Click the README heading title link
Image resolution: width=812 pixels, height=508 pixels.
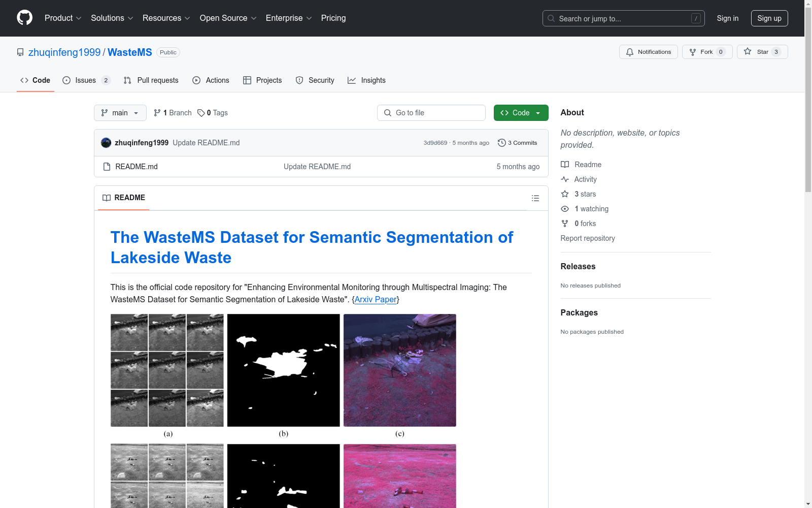[312, 247]
